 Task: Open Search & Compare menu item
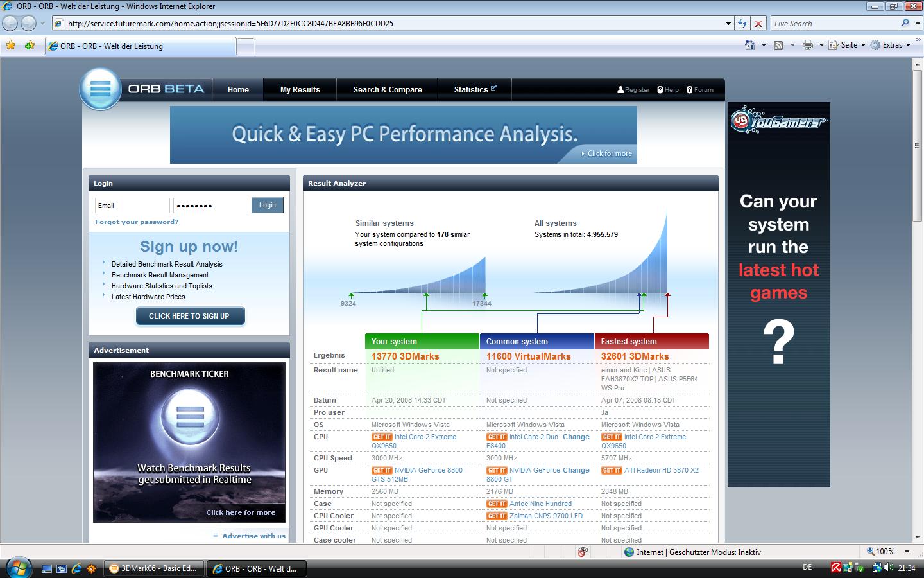click(388, 90)
